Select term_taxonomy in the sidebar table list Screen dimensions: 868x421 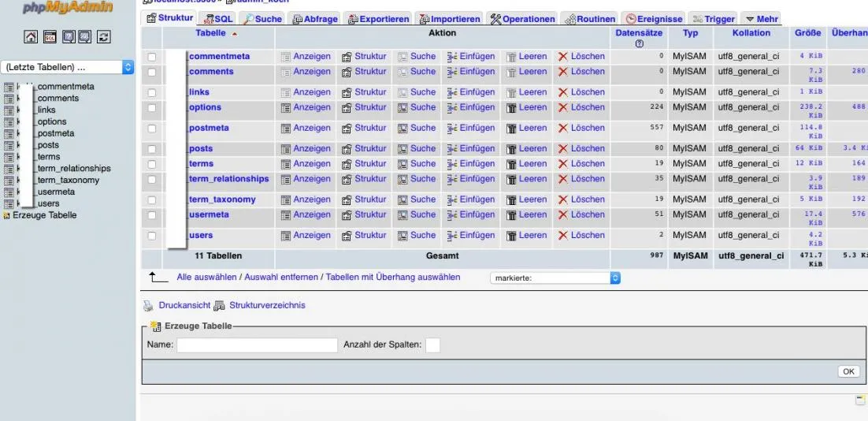[x=69, y=180]
